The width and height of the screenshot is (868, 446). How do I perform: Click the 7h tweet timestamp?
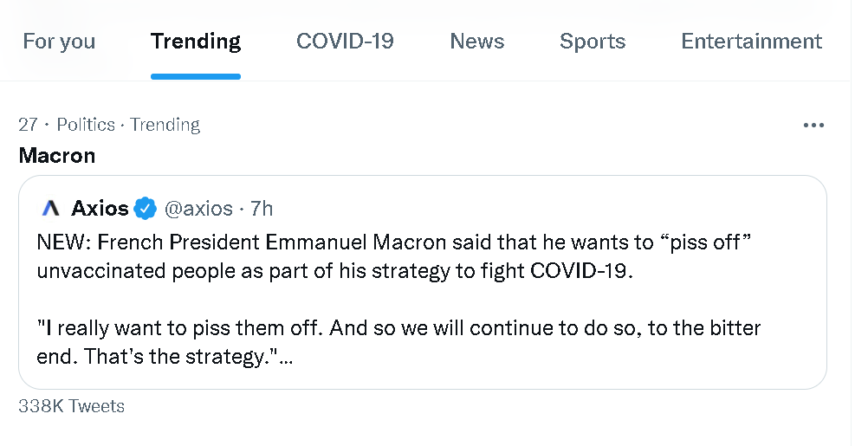pyautogui.click(x=262, y=209)
